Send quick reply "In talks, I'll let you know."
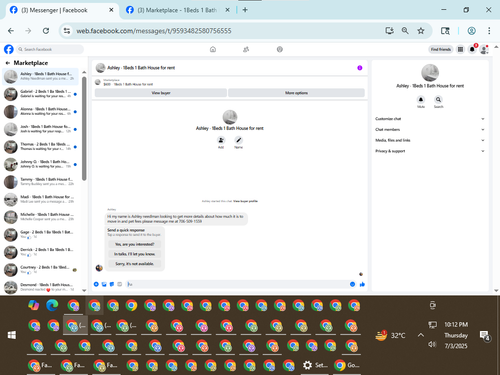 134,254
